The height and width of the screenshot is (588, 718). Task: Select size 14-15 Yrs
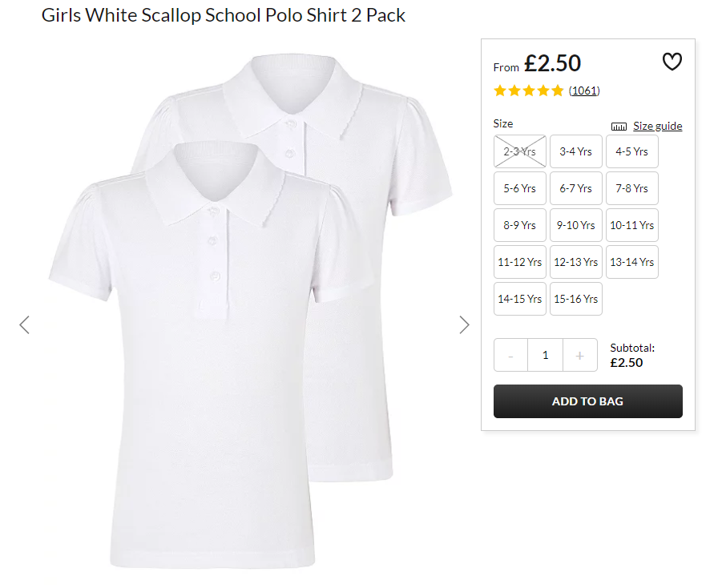click(520, 299)
